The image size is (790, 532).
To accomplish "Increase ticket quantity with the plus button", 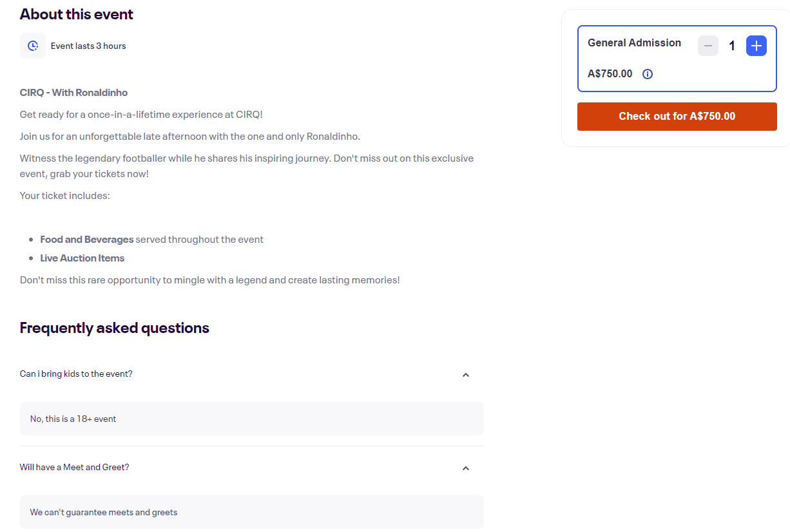I will (756, 46).
